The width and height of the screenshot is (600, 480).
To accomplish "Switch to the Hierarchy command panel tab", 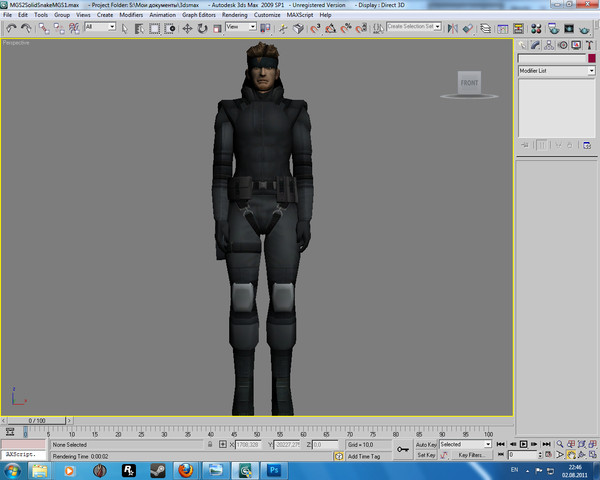I will click(549, 45).
